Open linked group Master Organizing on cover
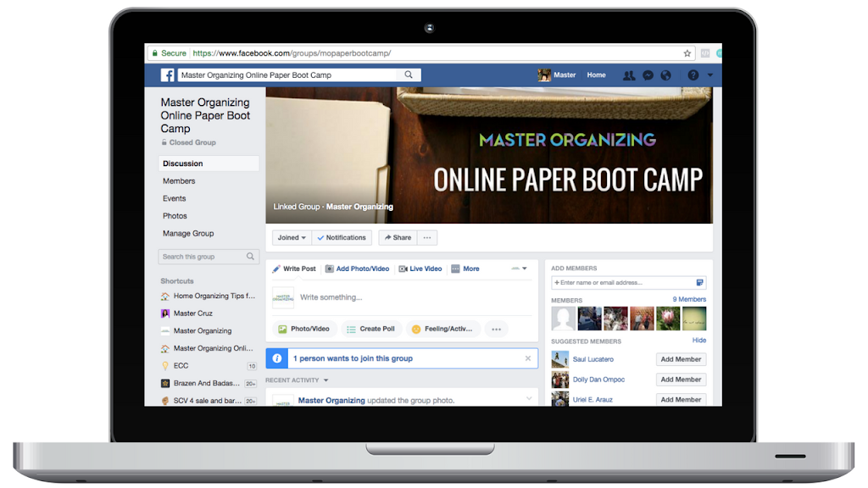The width and height of the screenshot is (868, 488). coord(359,207)
